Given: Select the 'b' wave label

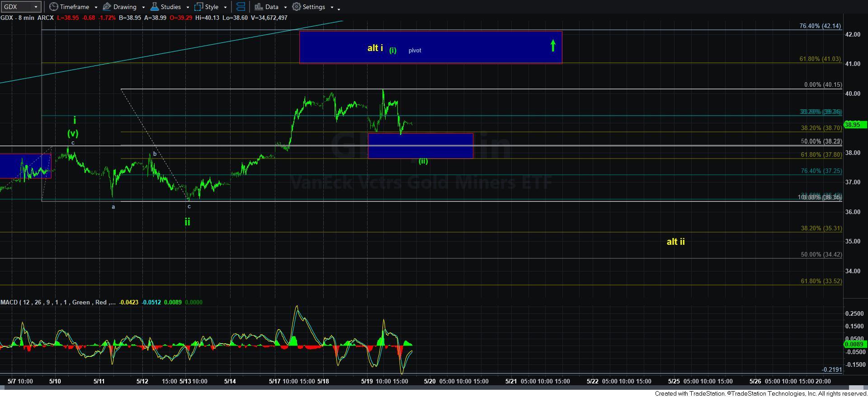Looking at the screenshot, I should tap(155, 154).
